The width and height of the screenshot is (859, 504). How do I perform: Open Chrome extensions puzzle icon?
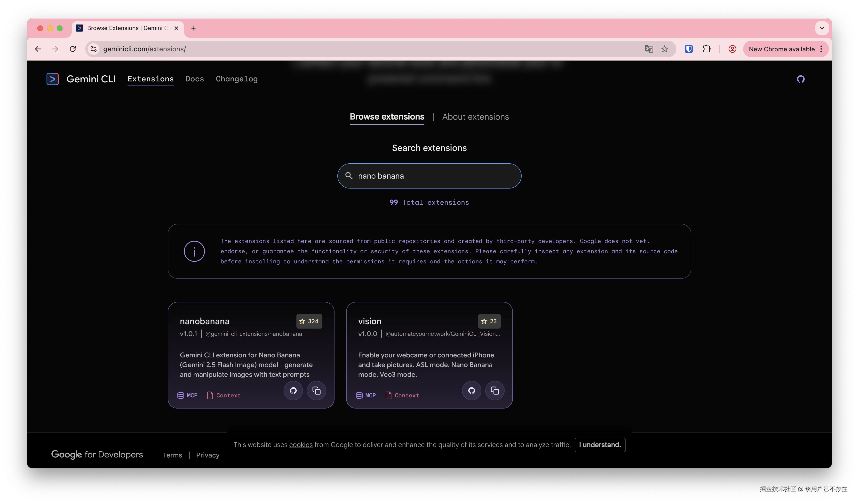(x=706, y=49)
